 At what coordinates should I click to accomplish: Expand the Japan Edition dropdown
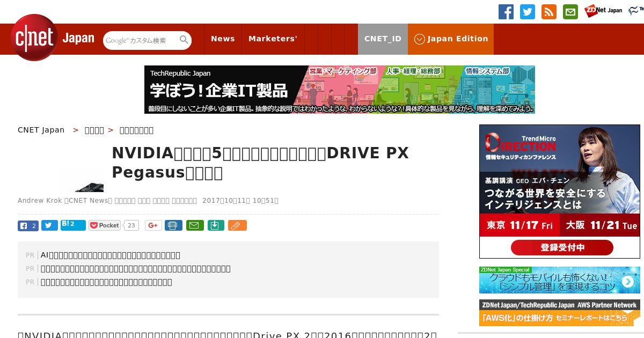coord(451,39)
